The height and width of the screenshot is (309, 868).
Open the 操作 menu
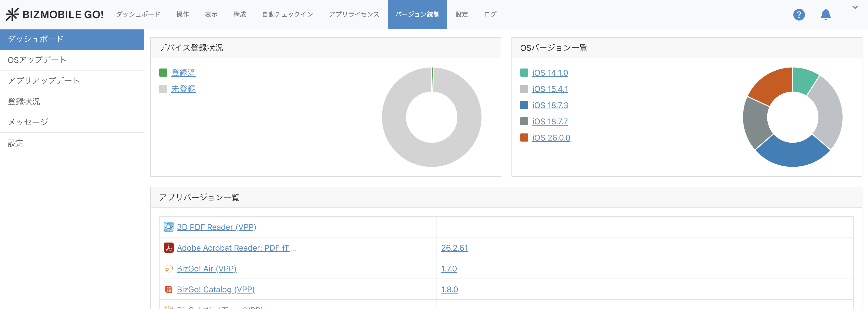[182, 14]
